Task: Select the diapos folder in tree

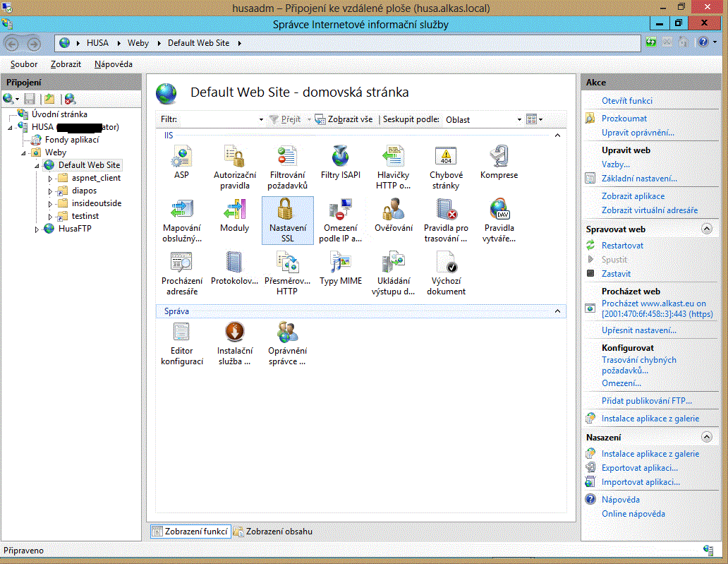Action: point(84,191)
